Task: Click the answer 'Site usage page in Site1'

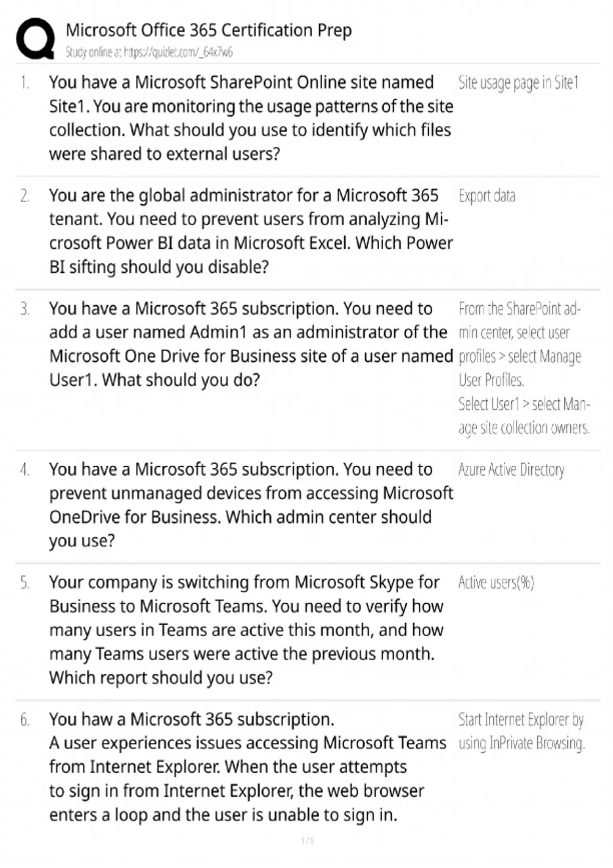Action: pos(518,83)
